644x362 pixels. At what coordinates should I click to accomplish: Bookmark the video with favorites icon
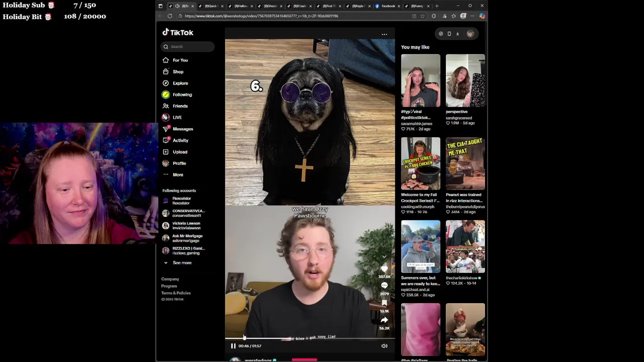point(384,303)
